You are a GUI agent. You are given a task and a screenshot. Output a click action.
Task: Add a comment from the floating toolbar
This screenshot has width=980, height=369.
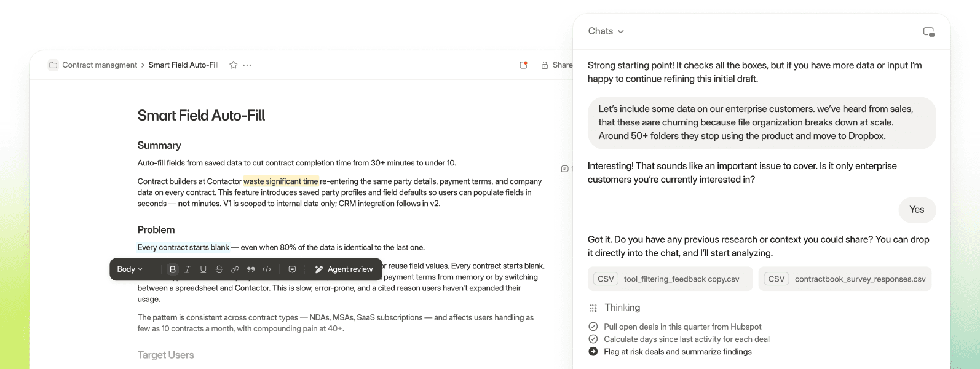coord(292,269)
